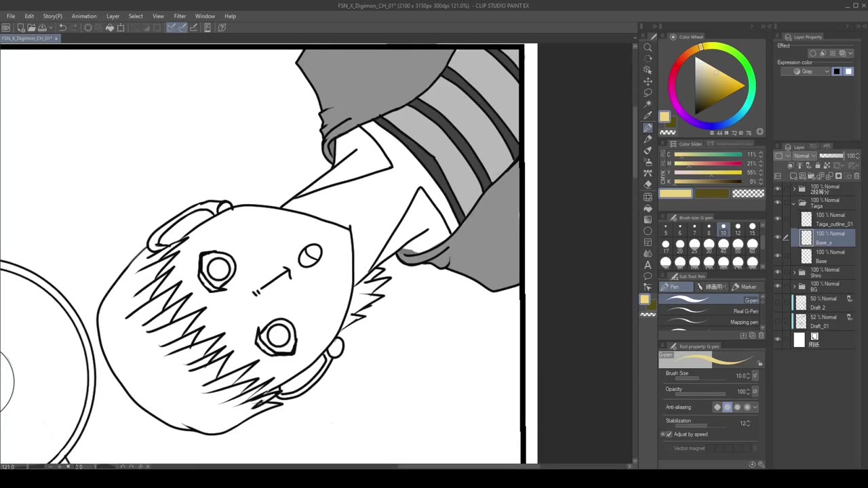Hide the Taiga folder layer
The width and height of the screenshot is (868, 488).
pos(778,203)
